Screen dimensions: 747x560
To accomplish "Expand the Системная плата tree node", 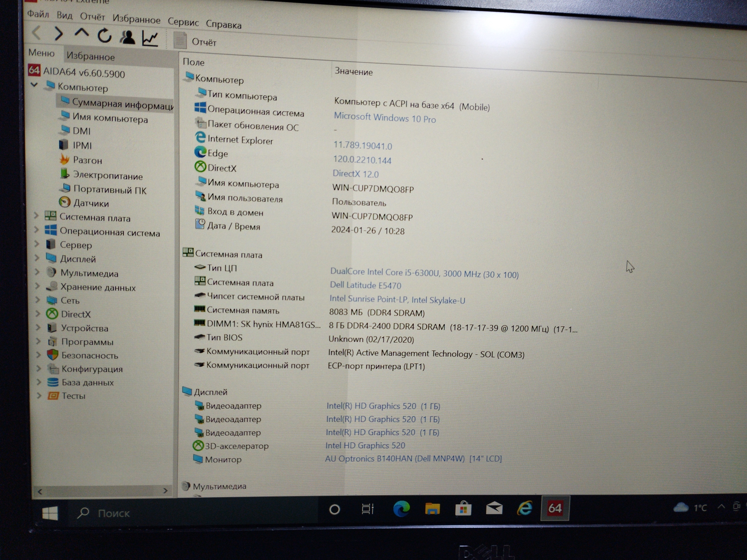I will pyautogui.click(x=36, y=215).
